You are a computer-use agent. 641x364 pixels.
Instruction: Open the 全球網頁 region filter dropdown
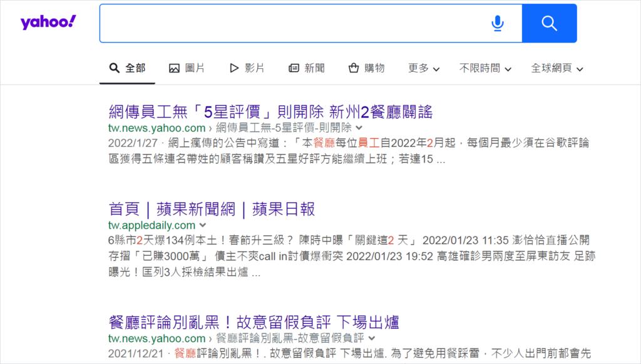(x=556, y=69)
